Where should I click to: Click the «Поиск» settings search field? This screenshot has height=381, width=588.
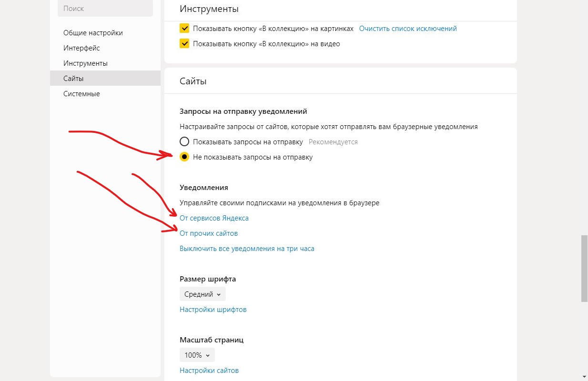[x=105, y=9]
